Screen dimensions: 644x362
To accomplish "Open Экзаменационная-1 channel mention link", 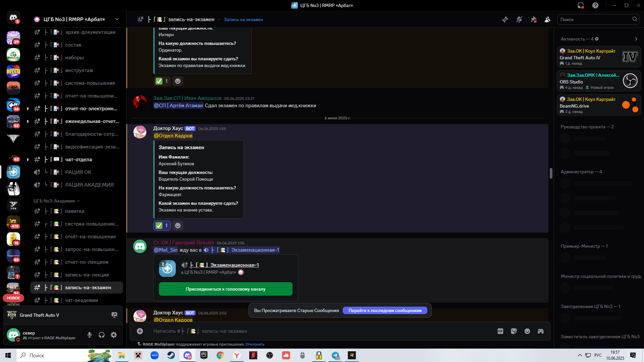I will pyautogui.click(x=241, y=250).
